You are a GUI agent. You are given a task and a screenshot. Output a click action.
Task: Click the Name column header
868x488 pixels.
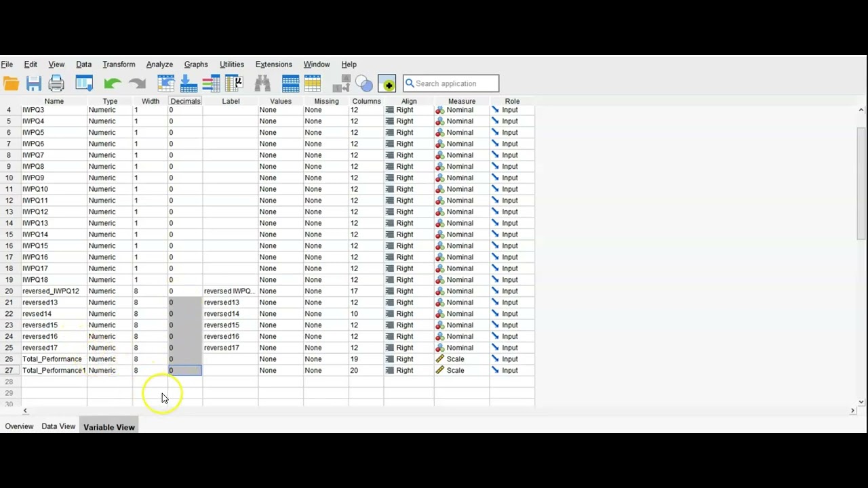click(54, 101)
